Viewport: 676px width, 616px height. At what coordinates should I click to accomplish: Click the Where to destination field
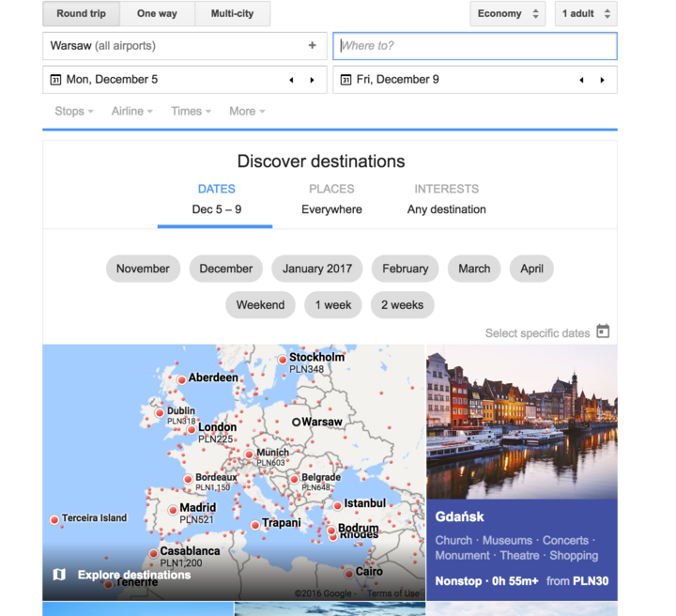(x=475, y=46)
